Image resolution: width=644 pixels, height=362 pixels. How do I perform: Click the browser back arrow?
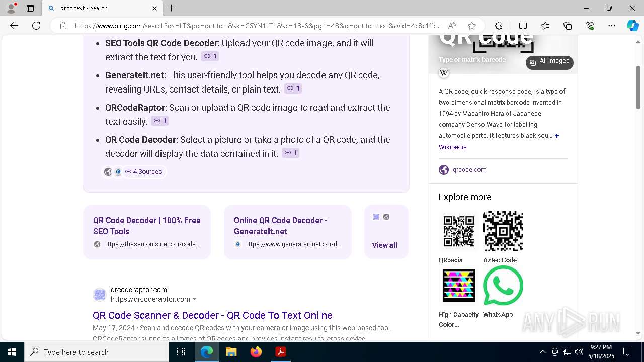(x=14, y=26)
